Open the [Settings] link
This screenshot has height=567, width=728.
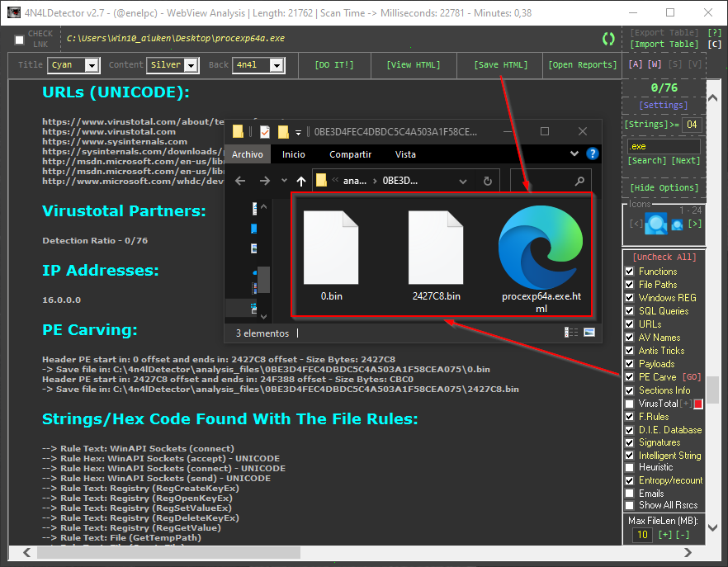click(x=664, y=105)
